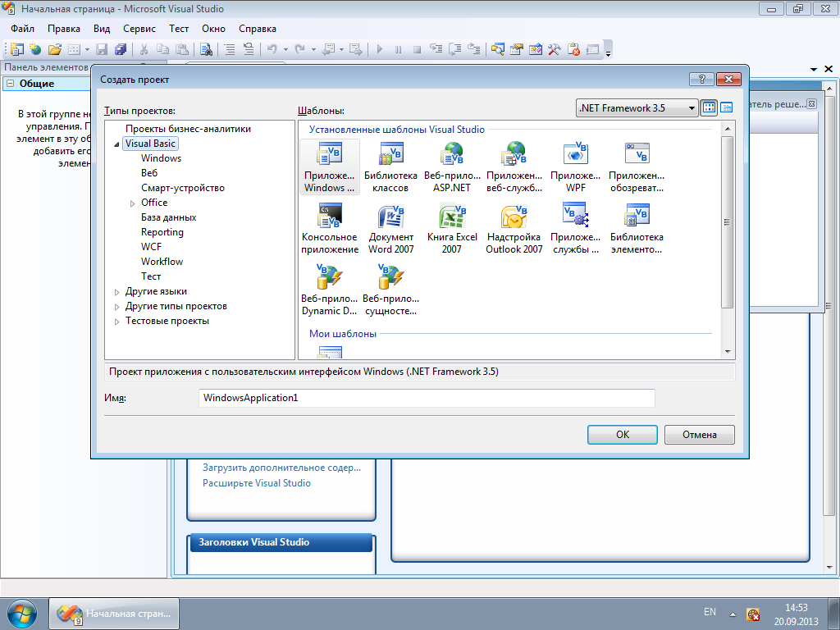840x630 pixels.
Task: Click the Save All toolbar icon
Action: click(x=121, y=50)
